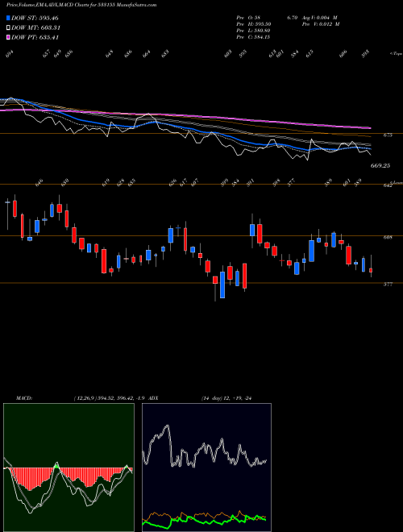Screen dimensions: 403x532
Task: Select the 'DOW MT: 603.31' legend label
Action: coord(35,28)
